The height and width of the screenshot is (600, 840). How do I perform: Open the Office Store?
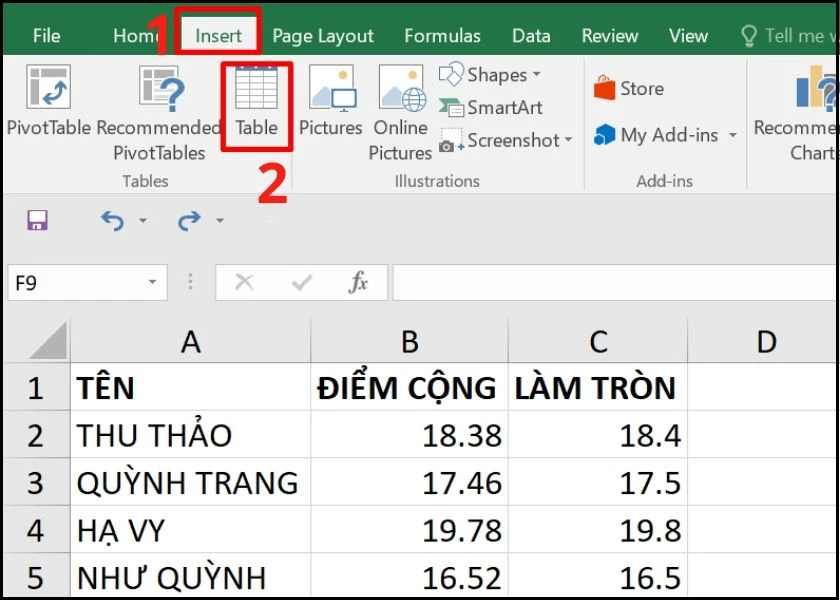(x=628, y=88)
